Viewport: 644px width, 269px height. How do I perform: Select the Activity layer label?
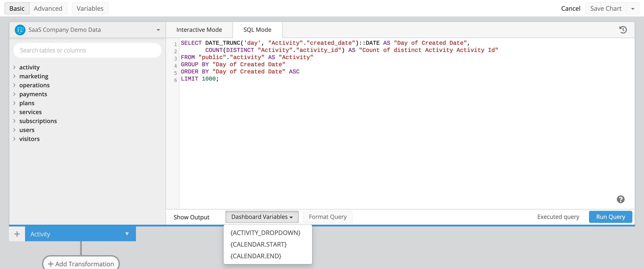40,234
